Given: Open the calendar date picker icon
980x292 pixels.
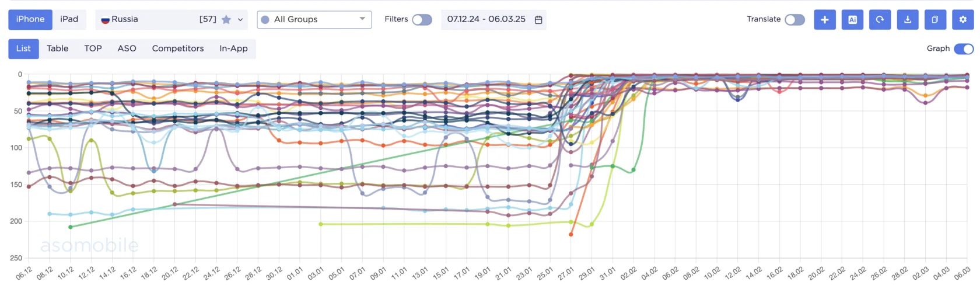Looking at the screenshot, I should (x=538, y=19).
